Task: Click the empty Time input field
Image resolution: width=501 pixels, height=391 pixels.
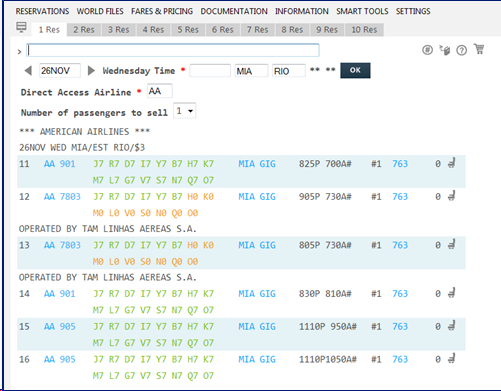Action: tap(210, 71)
